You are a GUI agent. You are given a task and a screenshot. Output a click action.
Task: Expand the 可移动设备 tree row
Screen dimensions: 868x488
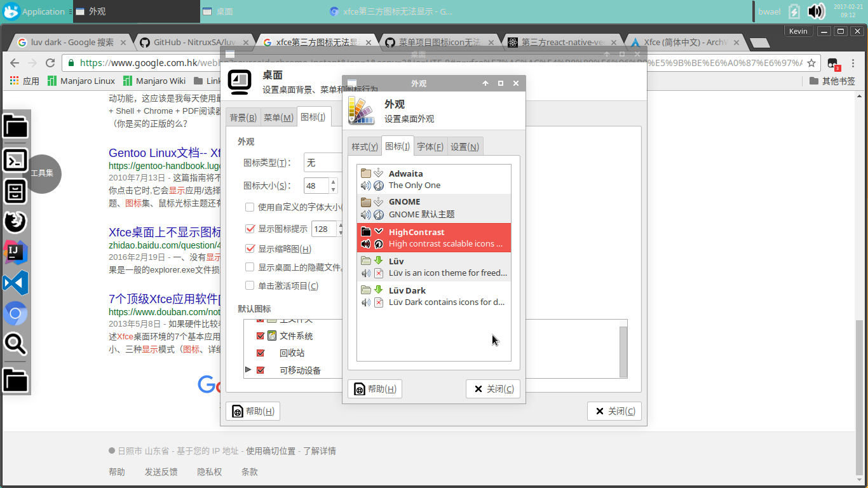coord(248,370)
